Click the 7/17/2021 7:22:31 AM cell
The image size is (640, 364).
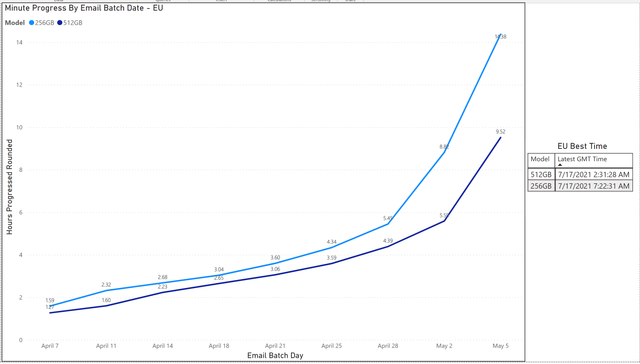(594, 186)
